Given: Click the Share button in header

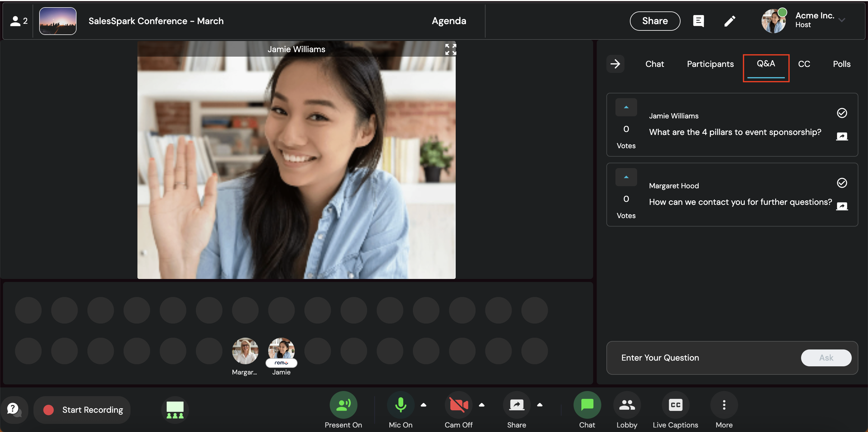Looking at the screenshot, I should (x=655, y=21).
